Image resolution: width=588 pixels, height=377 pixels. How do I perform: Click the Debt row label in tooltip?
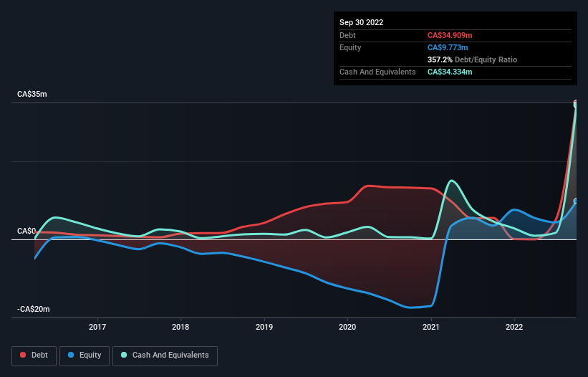(347, 35)
